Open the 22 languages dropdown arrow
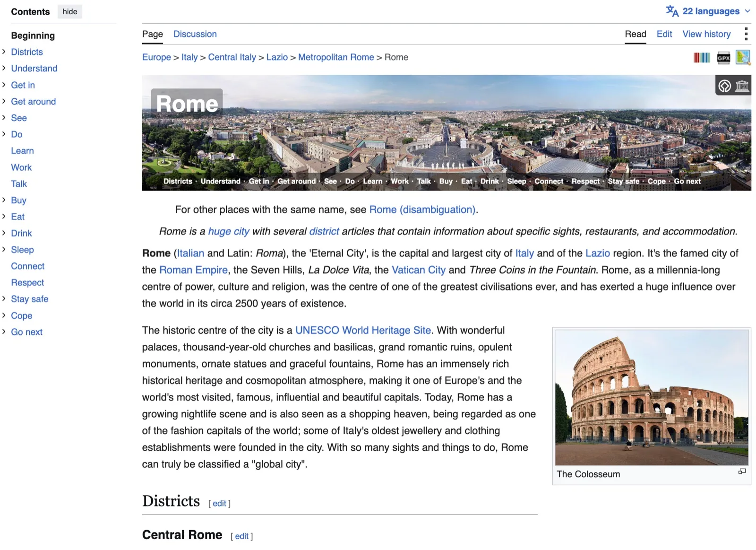 [747, 11]
